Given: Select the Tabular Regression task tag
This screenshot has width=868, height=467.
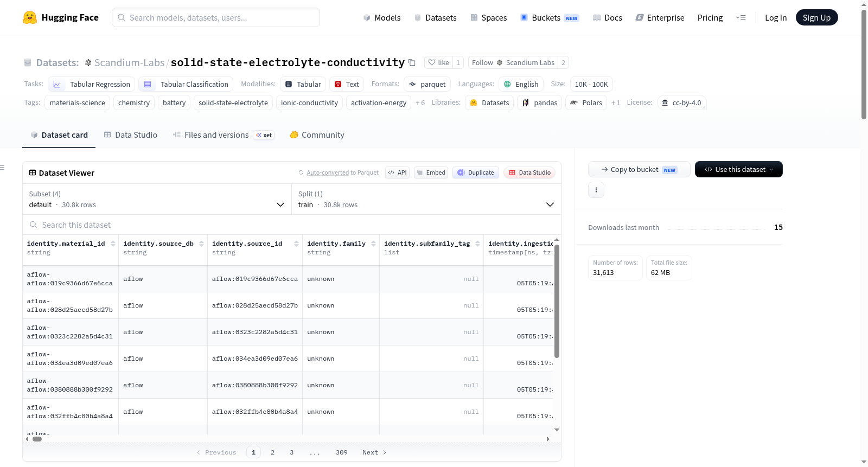Looking at the screenshot, I should (92, 84).
